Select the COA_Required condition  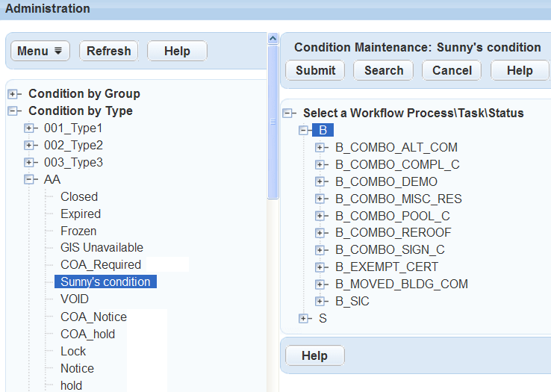[x=101, y=264]
